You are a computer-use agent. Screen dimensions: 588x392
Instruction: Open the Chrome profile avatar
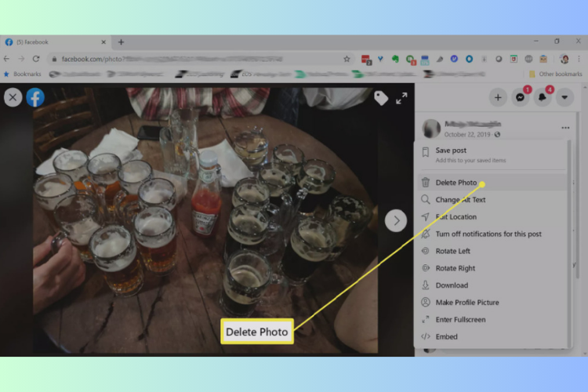click(564, 59)
